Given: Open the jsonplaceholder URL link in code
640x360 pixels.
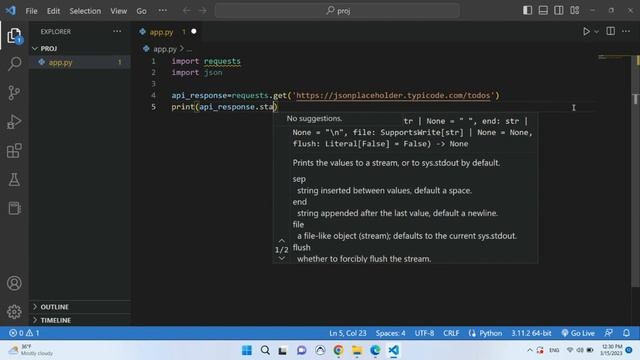Looking at the screenshot, I should click(x=393, y=96).
